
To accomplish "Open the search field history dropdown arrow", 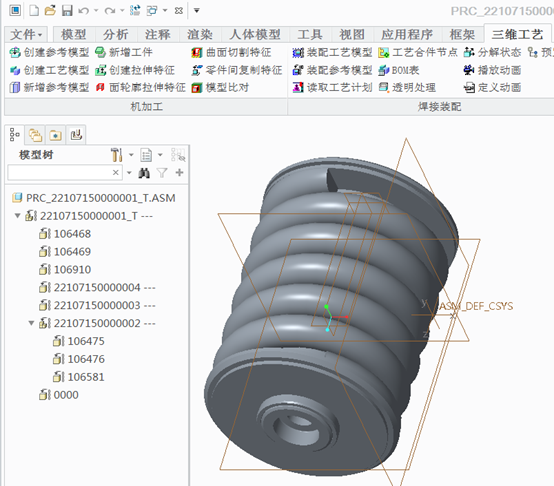I will point(129,173).
